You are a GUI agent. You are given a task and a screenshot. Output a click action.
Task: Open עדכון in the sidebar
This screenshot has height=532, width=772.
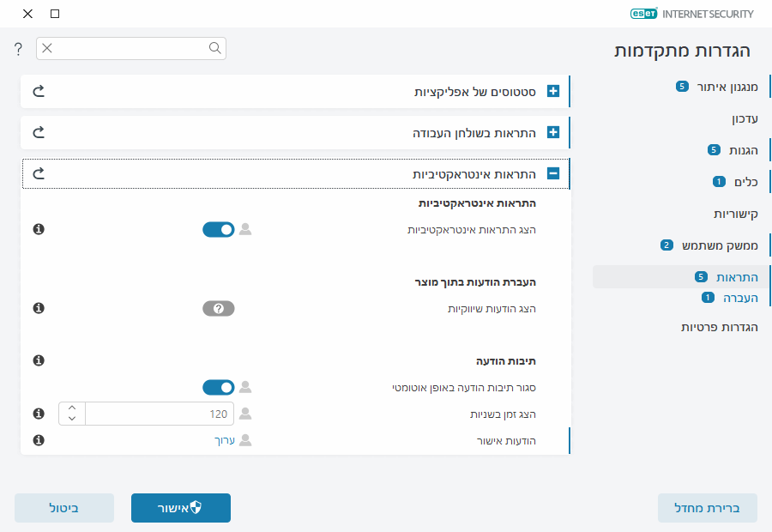click(745, 118)
